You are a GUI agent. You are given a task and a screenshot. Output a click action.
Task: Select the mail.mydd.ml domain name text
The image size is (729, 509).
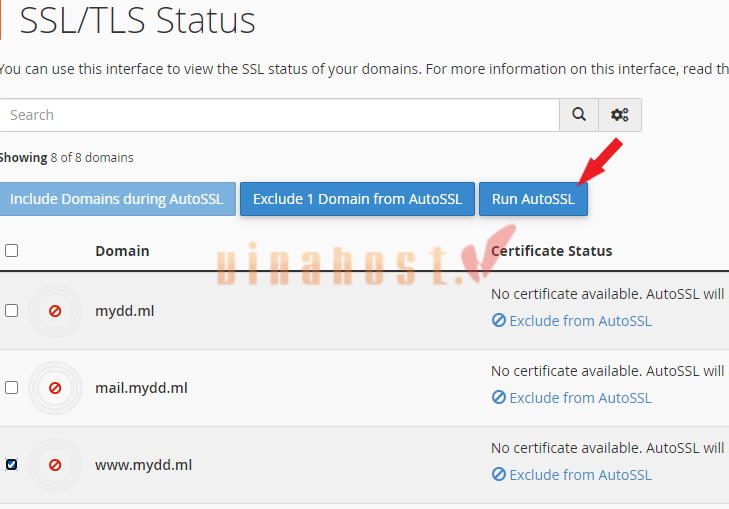(x=141, y=388)
